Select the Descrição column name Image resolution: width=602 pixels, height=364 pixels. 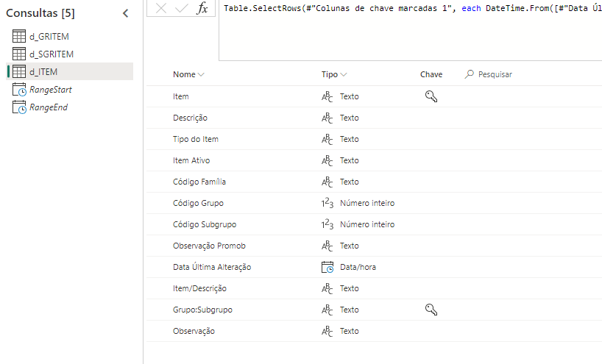pos(190,118)
